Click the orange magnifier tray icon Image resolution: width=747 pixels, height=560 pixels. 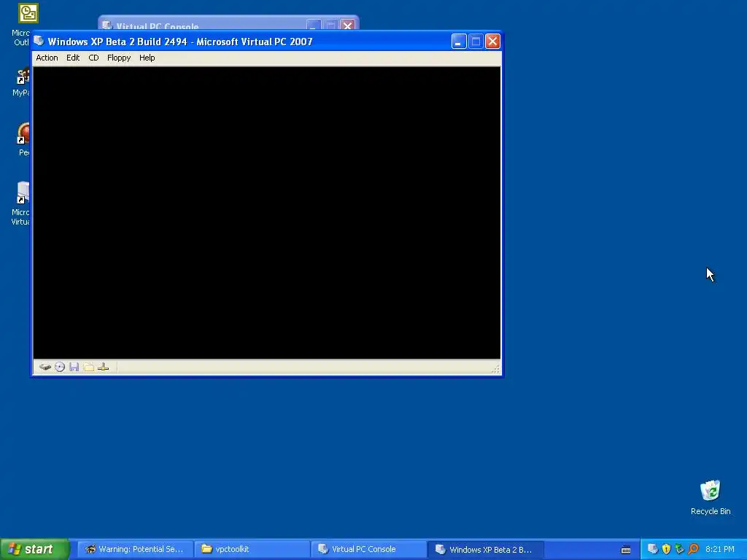click(693, 549)
